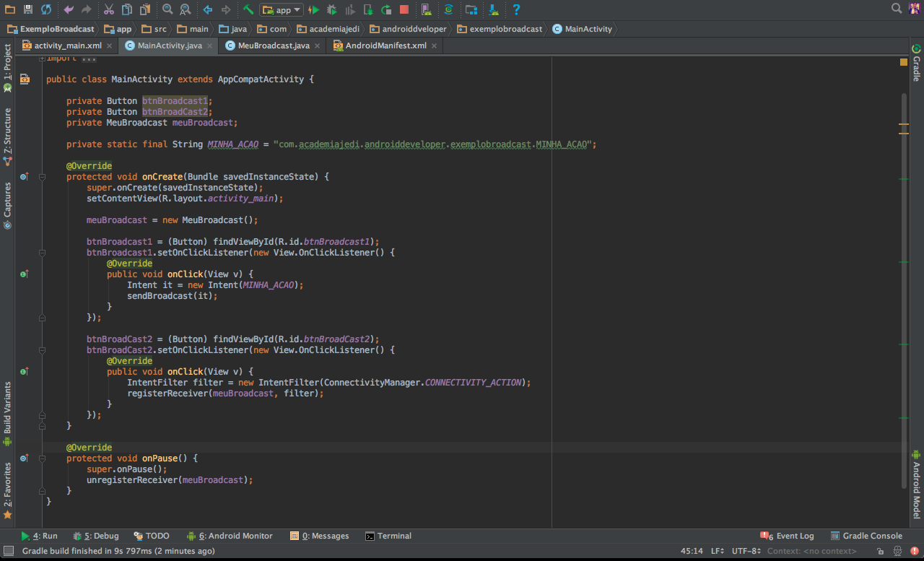Click the search magnifier at top right
The image size is (924, 561).
tap(897, 9)
